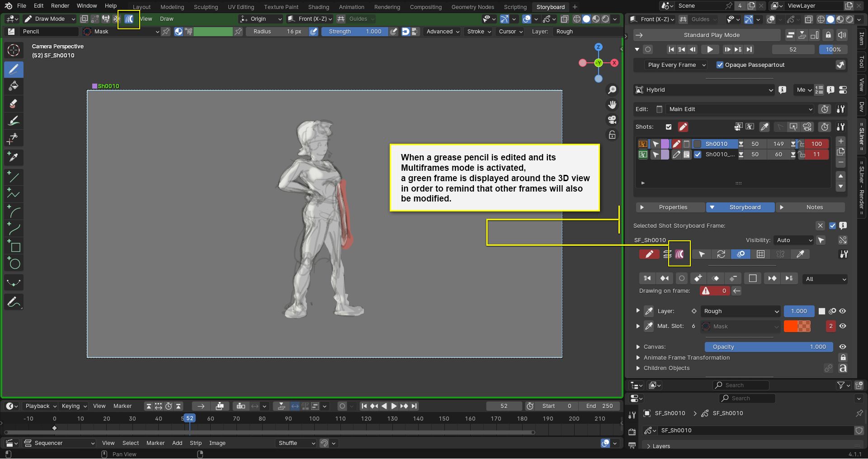Screen dimensions: 868x459
Task: Open the Render menu
Action: coord(60,6)
